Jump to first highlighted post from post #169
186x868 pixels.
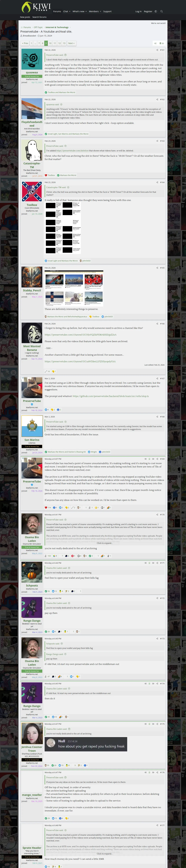[x=145, y=459]
